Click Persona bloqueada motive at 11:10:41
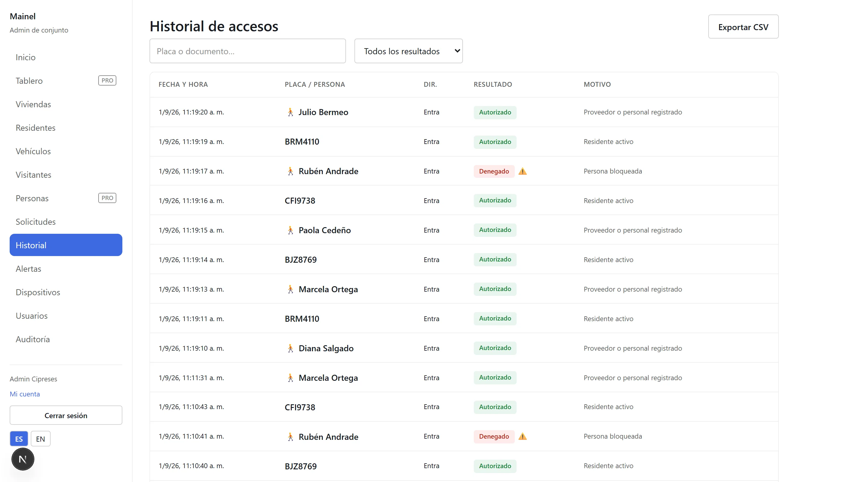The height and width of the screenshot is (482, 868). [613, 437]
